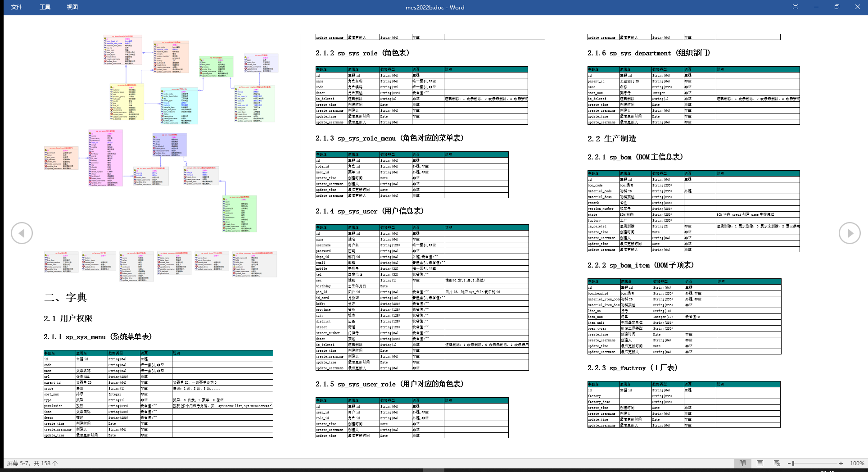The width and height of the screenshot is (868, 472).
Task: Minimize the Word window
Action: [x=816, y=7]
